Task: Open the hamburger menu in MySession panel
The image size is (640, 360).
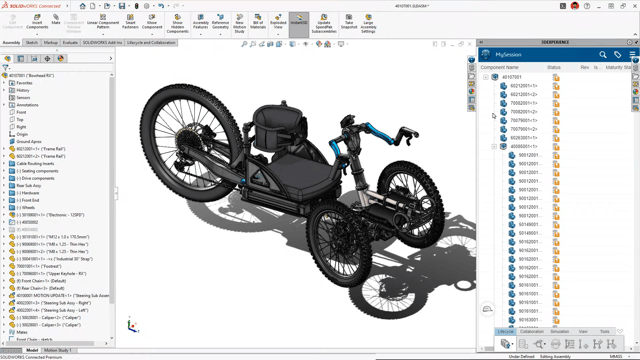Action: [x=632, y=54]
